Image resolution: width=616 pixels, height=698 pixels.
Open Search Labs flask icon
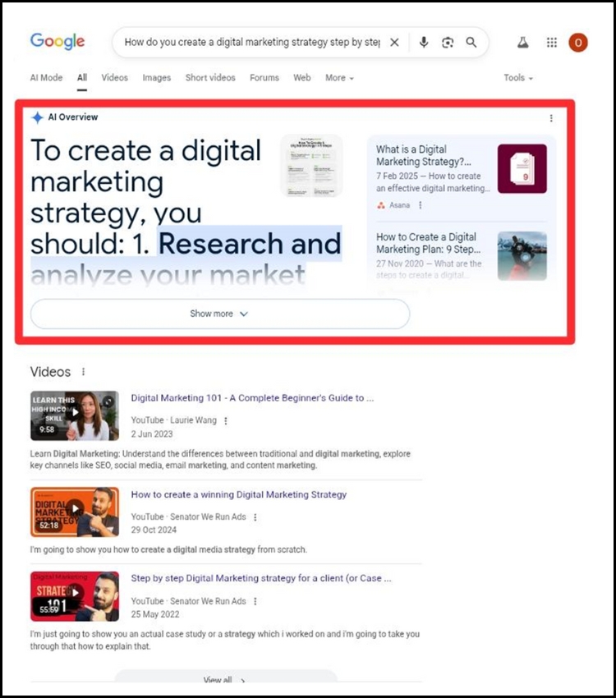pos(523,43)
